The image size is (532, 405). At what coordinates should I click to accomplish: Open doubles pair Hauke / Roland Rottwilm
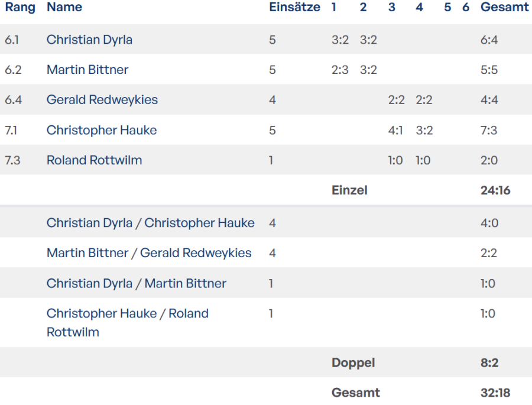127,313
